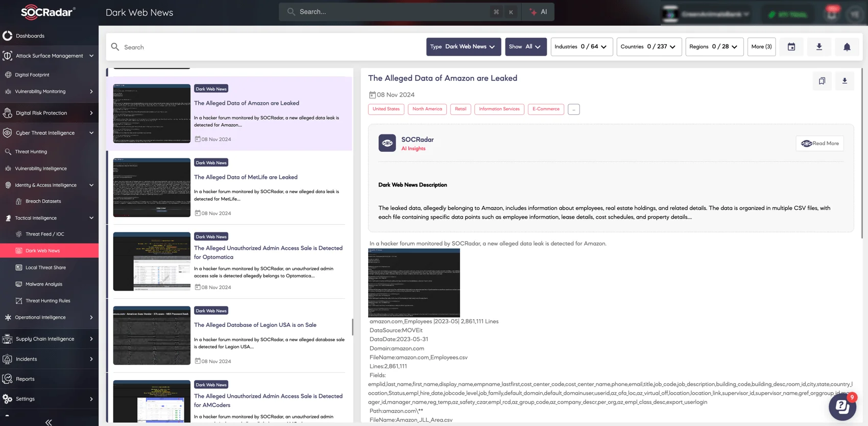This screenshot has width=868, height=426.
Task: Enlarge the Amazon leak screenshot image
Action: point(414,283)
